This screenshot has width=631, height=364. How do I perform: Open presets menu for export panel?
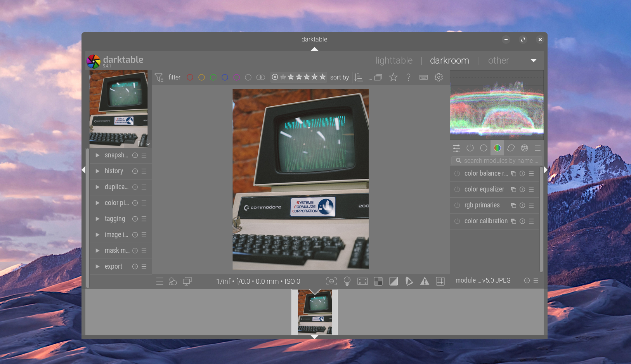click(144, 266)
